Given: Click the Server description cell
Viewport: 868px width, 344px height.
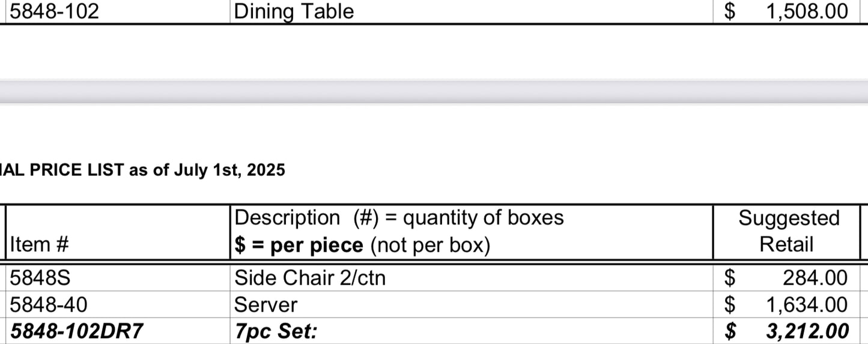Looking at the screenshot, I should click(266, 305).
